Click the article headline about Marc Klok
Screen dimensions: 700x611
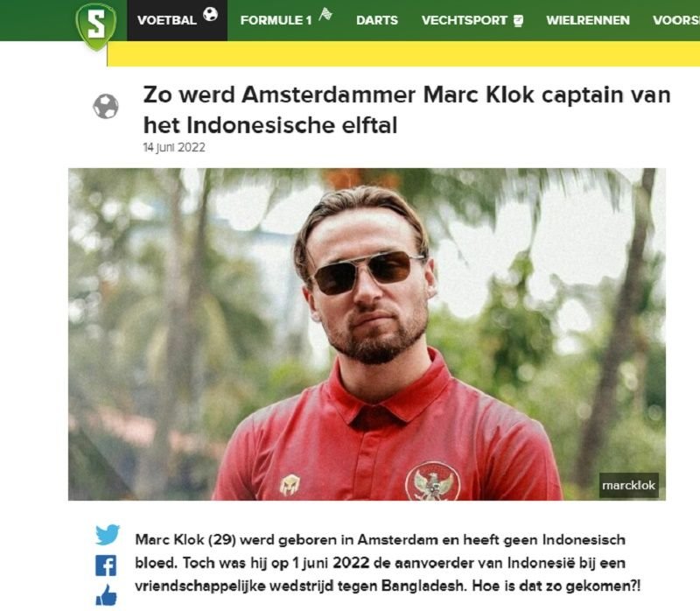pos(407,109)
